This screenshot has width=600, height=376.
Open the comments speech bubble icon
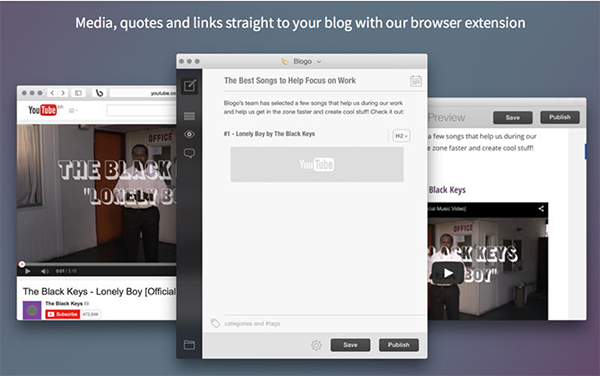[x=189, y=153]
